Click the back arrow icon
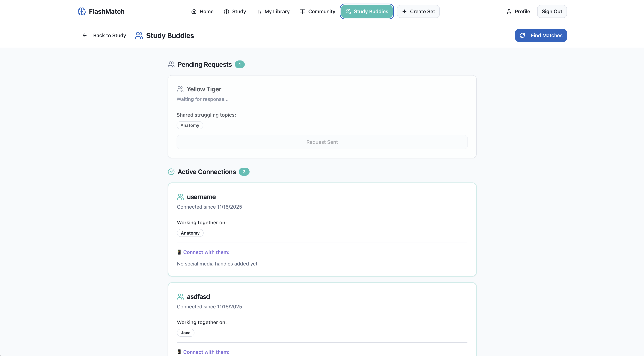 click(x=84, y=35)
